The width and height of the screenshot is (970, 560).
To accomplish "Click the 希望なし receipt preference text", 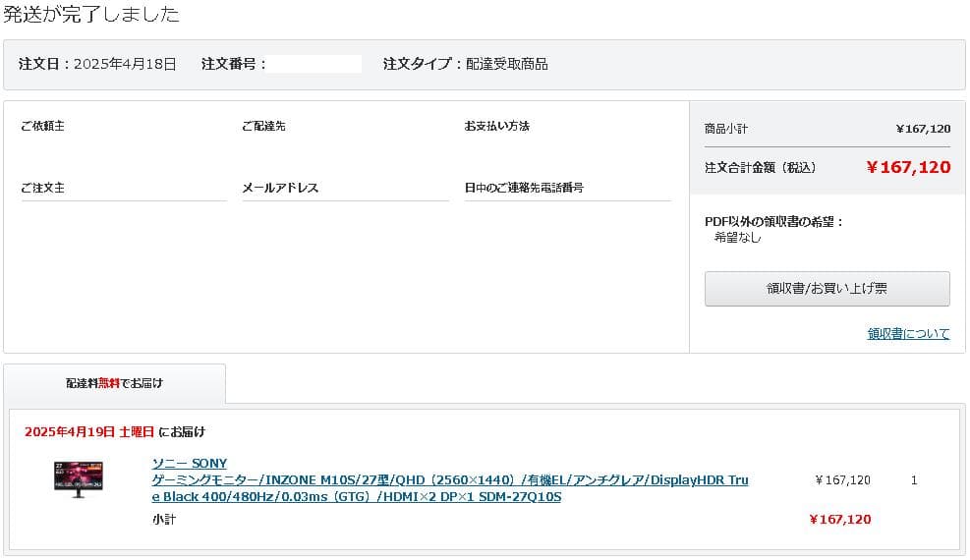I will [x=737, y=238].
